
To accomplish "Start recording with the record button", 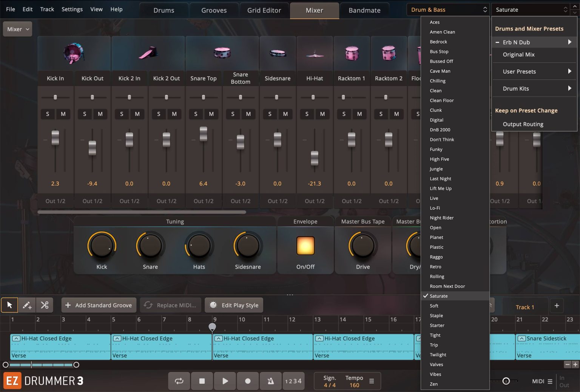I will tap(248, 381).
